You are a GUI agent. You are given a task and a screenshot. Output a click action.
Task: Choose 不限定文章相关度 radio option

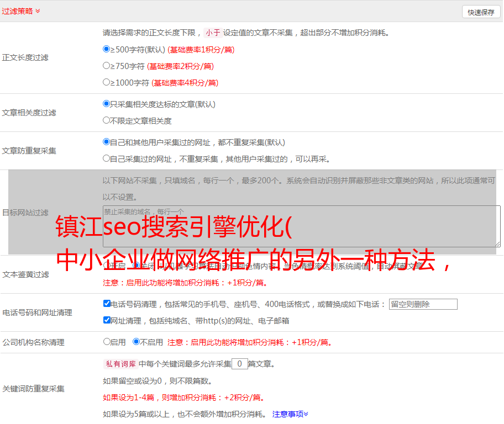pyautogui.click(x=107, y=120)
